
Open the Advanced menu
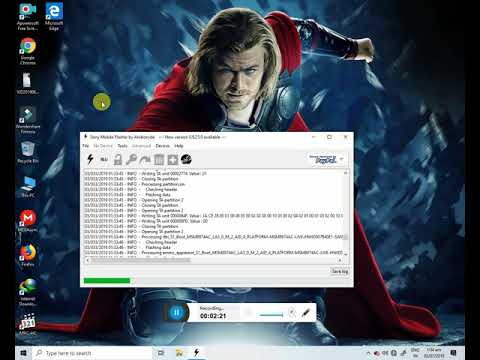[141, 146]
